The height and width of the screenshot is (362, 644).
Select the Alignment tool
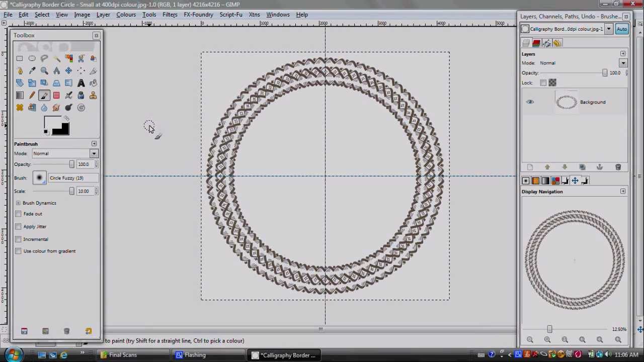click(x=81, y=71)
